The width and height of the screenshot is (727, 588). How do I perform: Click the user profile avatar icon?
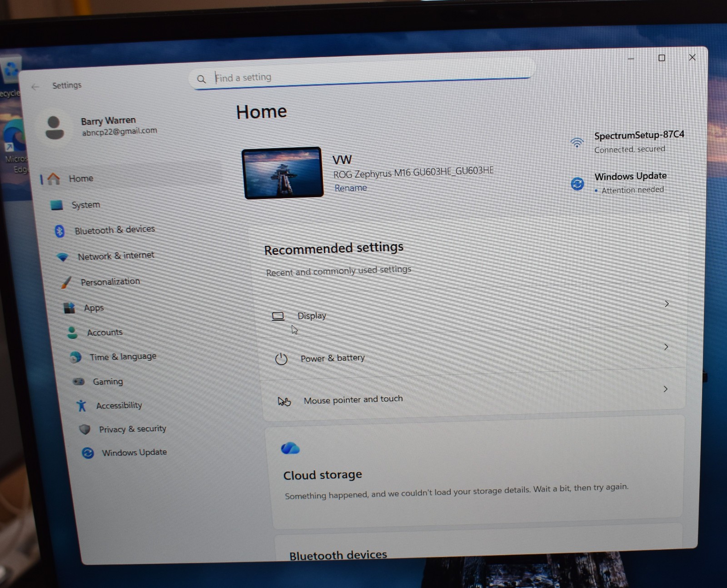click(55, 128)
